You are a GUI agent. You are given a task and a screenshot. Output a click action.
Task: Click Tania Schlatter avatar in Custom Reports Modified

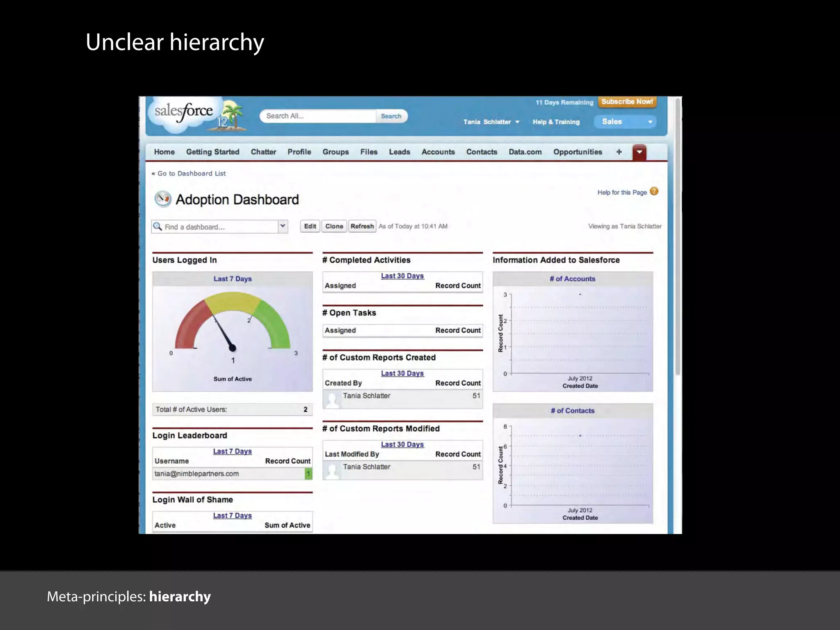[333, 470]
